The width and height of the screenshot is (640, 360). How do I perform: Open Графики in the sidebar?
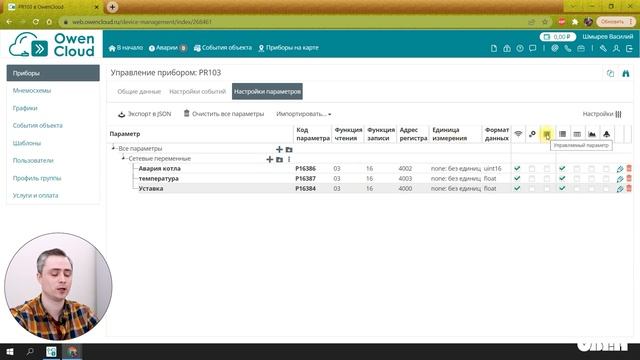tap(25, 108)
